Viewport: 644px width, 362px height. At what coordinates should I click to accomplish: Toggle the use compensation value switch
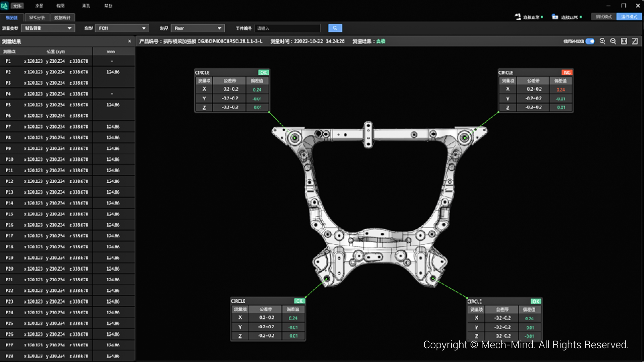(x=590, y=41)
